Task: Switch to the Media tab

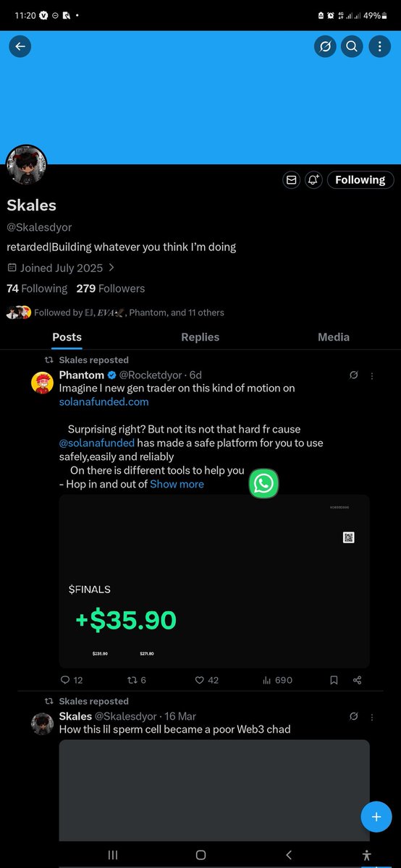Action: (334, 337)
